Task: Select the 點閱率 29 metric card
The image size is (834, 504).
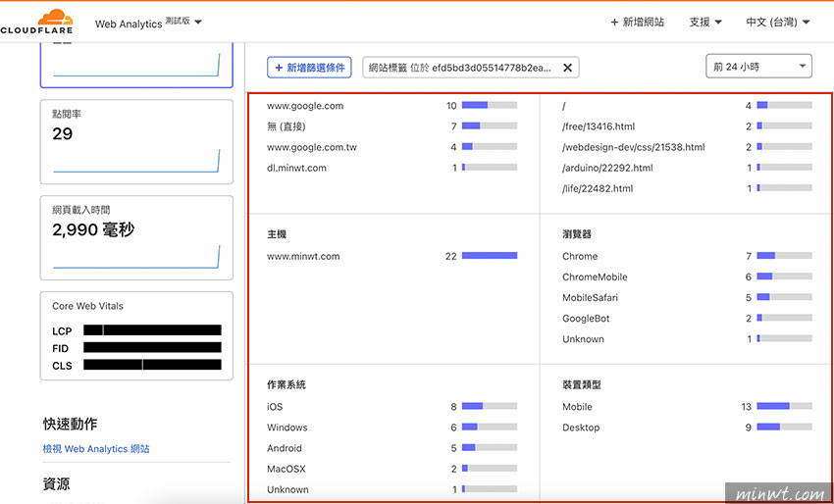Action: [136, 141]
